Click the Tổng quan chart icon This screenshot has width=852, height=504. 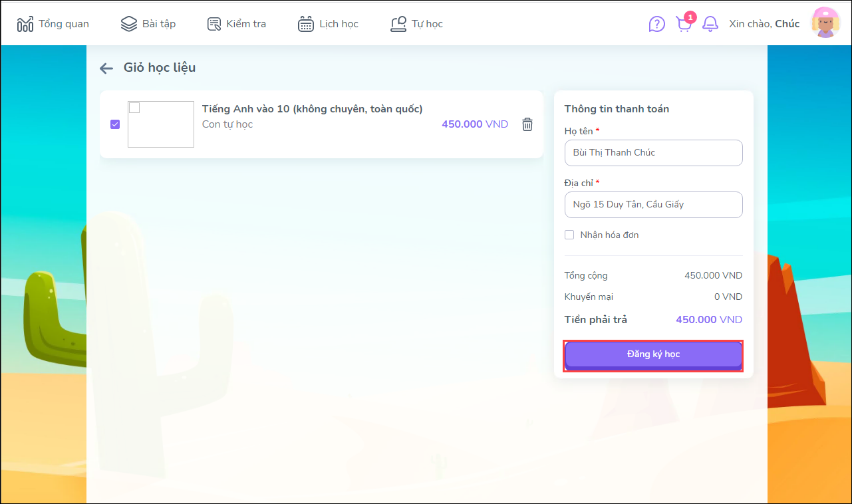pos(25,24)
